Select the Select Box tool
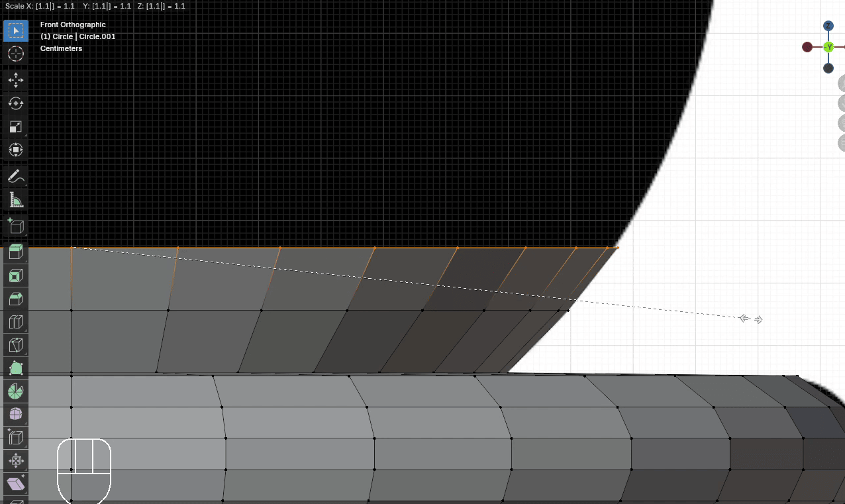 16,30
